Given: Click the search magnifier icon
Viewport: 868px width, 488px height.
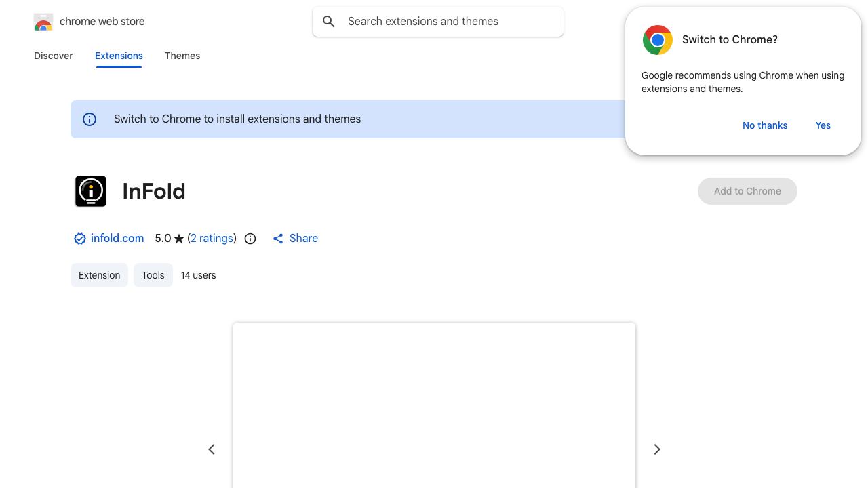Looking at the screenshot, I should pyautogui.click(x=329, y=22).
